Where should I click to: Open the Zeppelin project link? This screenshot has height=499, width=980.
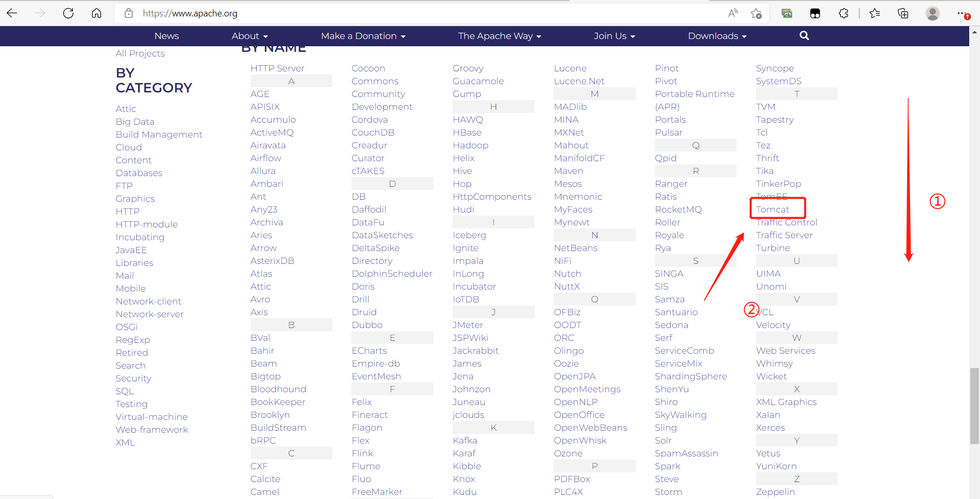point(776,492)
